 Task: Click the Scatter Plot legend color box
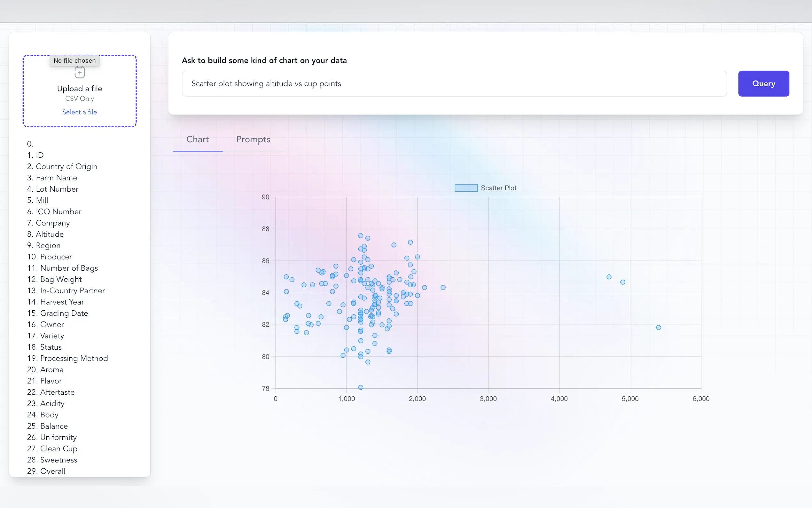466,188
